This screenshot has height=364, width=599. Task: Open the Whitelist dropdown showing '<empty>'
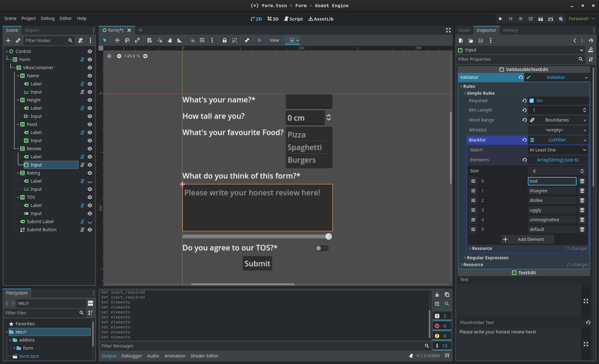[554, 129]
